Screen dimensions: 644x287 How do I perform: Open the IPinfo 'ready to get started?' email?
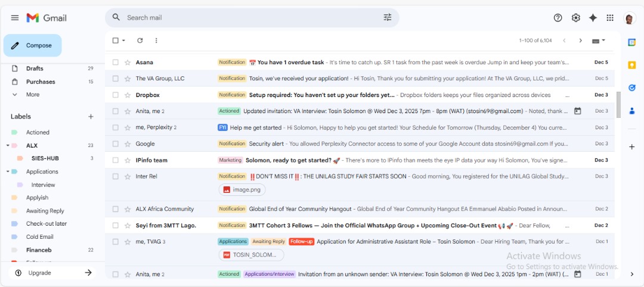360,160
